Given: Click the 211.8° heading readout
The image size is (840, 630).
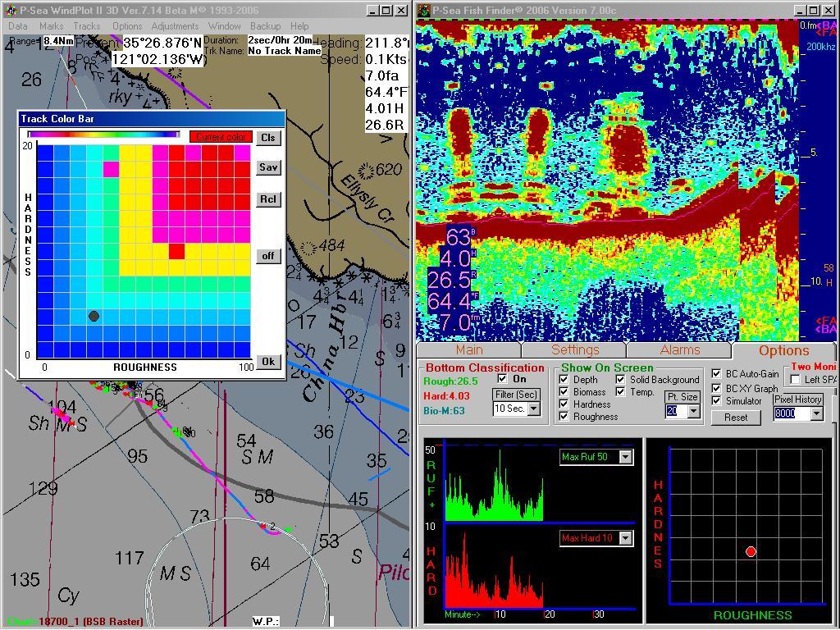Looking at the screenshot, I should (x=387, y=43).
